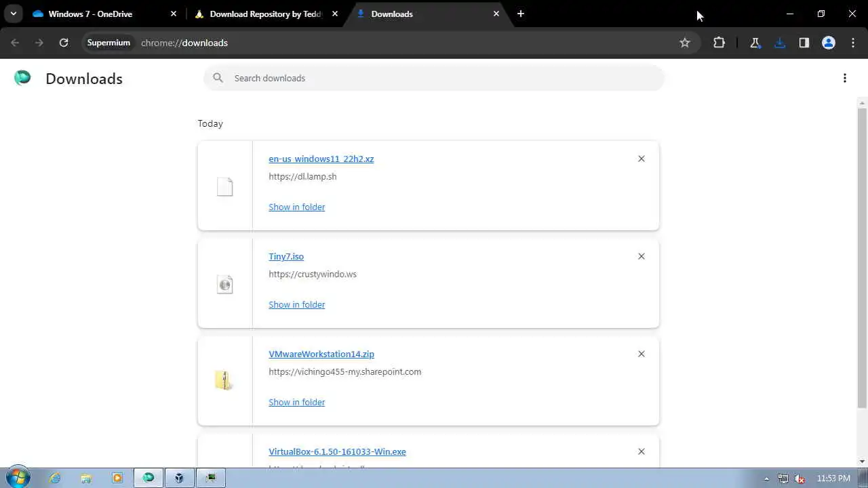
Task: Click the Supermium site chip
Action: tap(108, 43)
